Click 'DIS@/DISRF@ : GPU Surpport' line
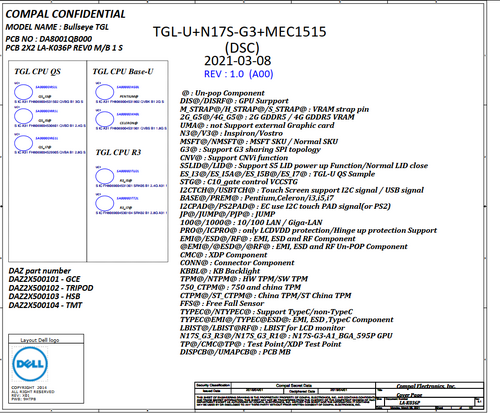Viewport: 500px width, 414px height. 234,101
